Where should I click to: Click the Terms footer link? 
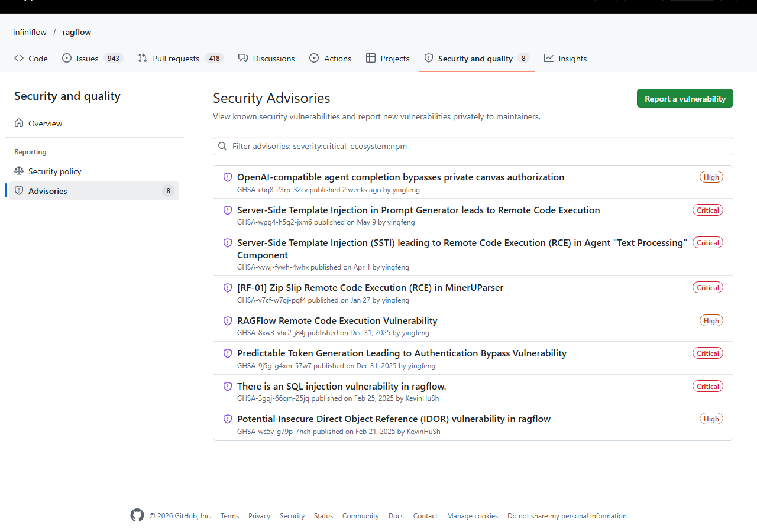[229, 516]
